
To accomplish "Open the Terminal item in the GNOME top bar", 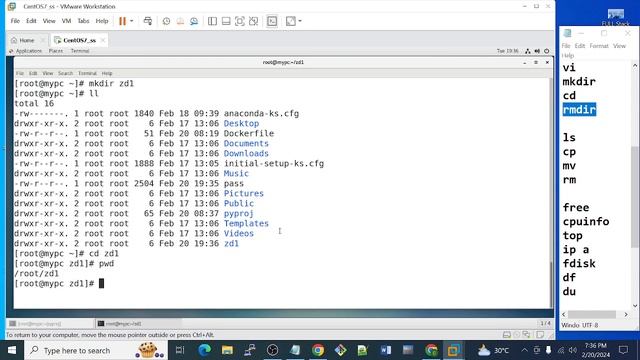I will [x=80, y=51].
